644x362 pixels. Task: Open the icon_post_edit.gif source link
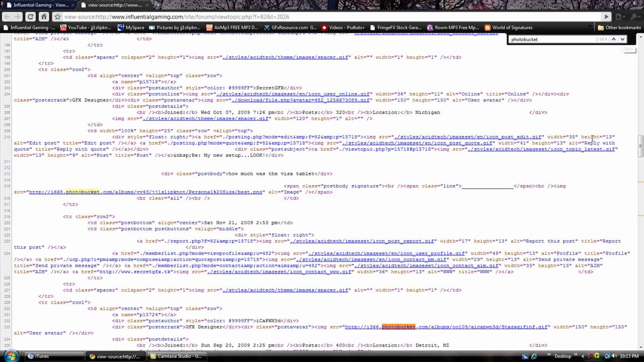(468, 137)
